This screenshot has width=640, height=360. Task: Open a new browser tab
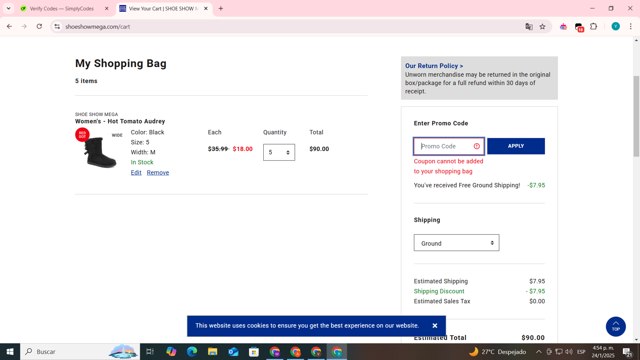[221, 8]
